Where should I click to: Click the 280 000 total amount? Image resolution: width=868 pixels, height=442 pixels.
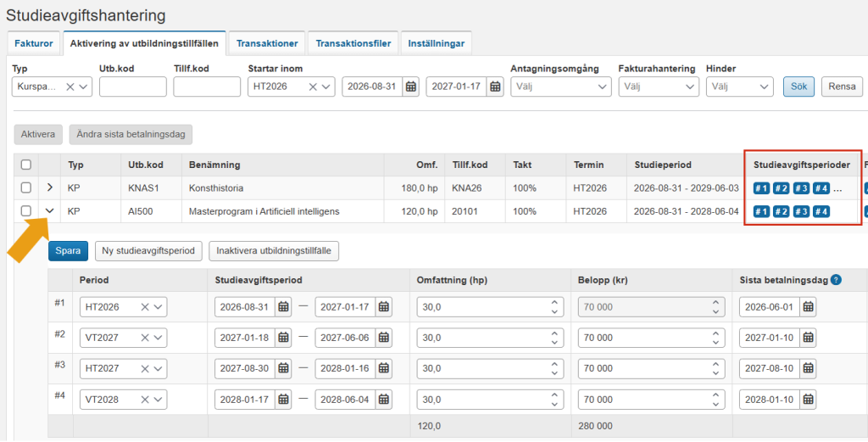[595, 427]
